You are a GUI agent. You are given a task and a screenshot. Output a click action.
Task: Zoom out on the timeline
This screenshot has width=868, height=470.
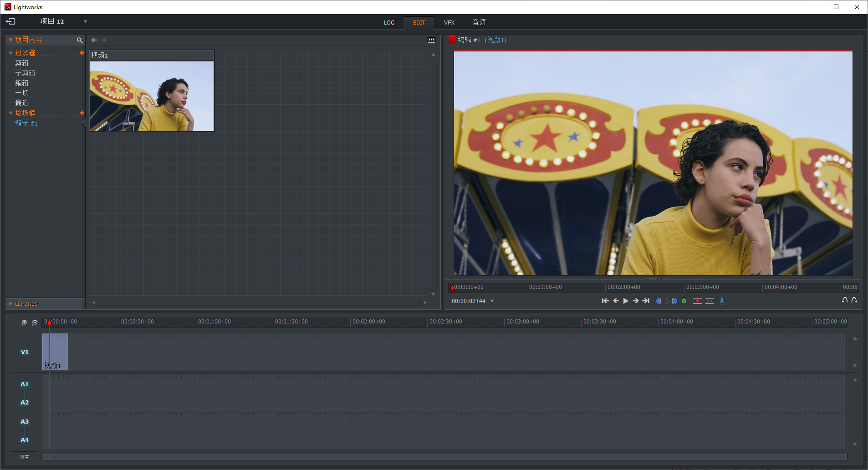(35, 322)
